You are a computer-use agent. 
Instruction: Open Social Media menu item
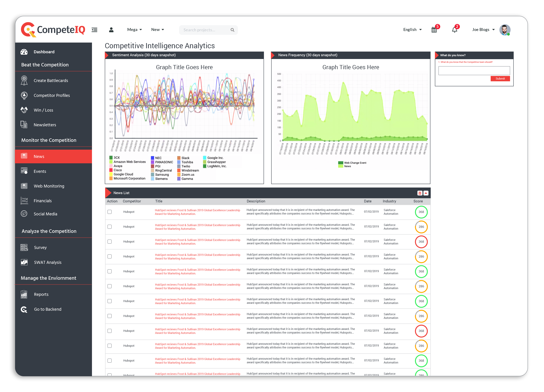[x=46, y=214]
